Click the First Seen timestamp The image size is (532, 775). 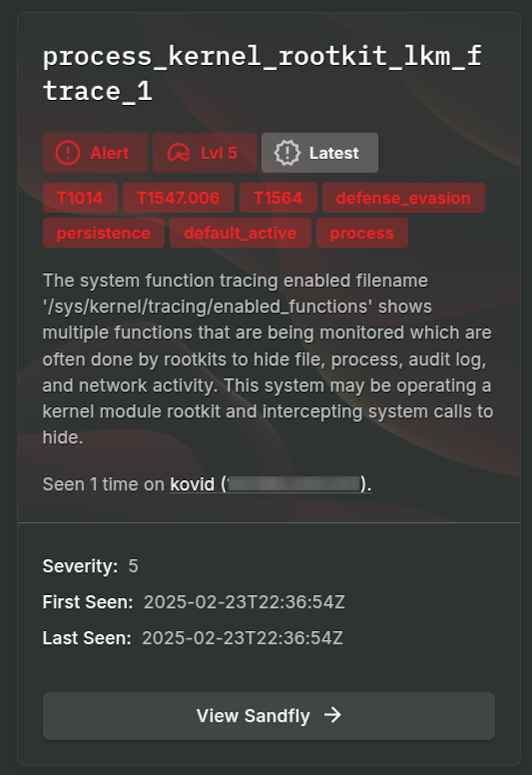(244, 602)
